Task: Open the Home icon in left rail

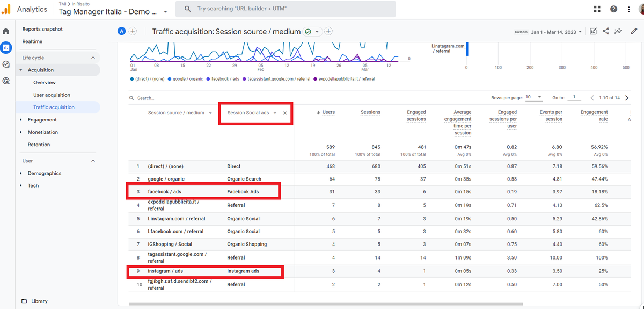Action: 6,31
